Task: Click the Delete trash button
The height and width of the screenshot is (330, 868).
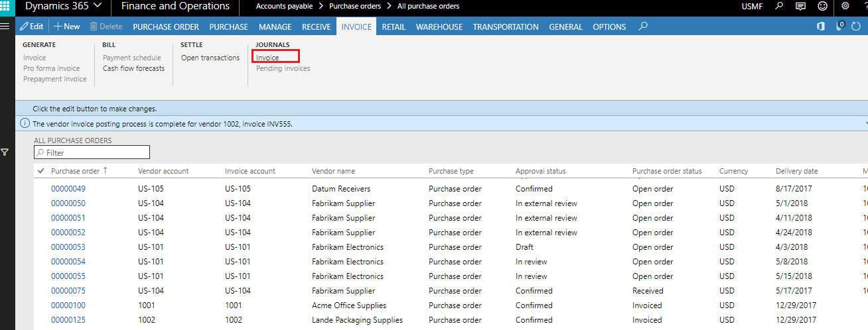Action: point(106,27)
